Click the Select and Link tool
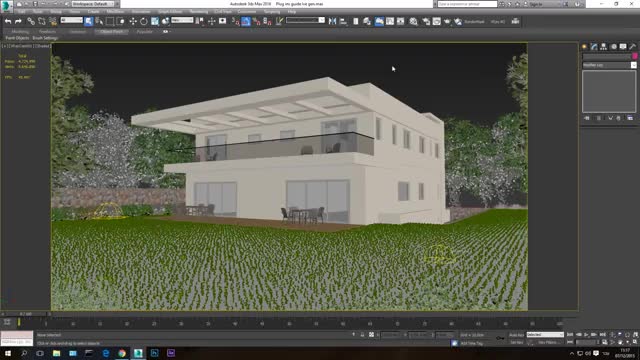Screen dimensions: 640x360 [x=31, y=21]
